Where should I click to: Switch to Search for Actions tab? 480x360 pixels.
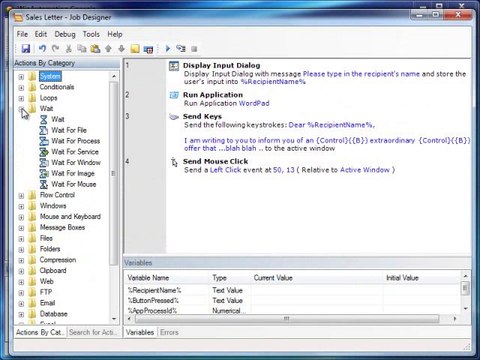click(x=93, y=332)
